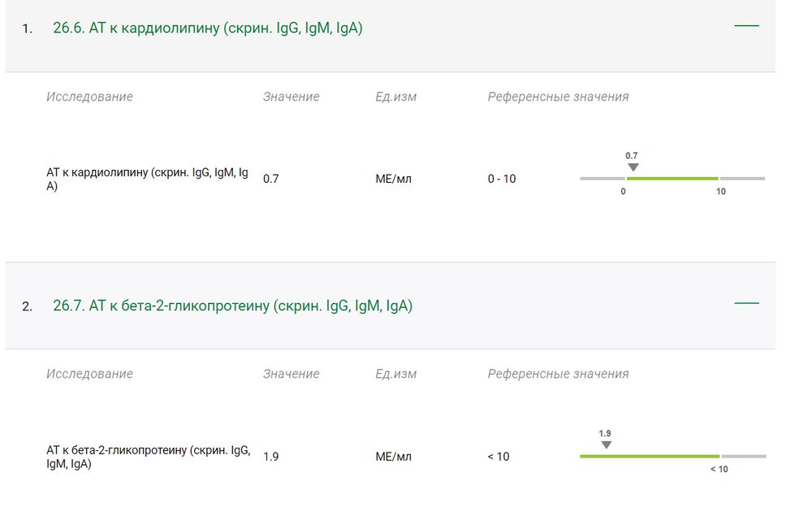Open section heading 26.6. АТ к кардиолипину
This screenshot has width=812, height=516.
[208, 28]
